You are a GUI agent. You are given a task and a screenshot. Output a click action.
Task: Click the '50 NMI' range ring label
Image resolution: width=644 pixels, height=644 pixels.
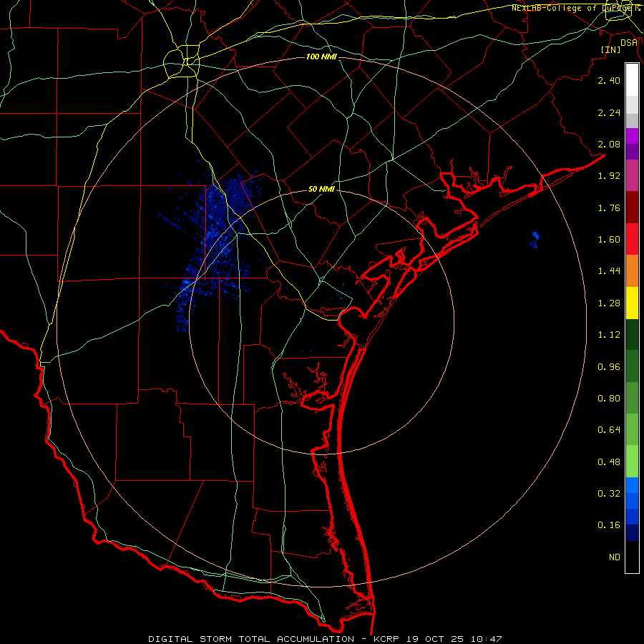321,189
